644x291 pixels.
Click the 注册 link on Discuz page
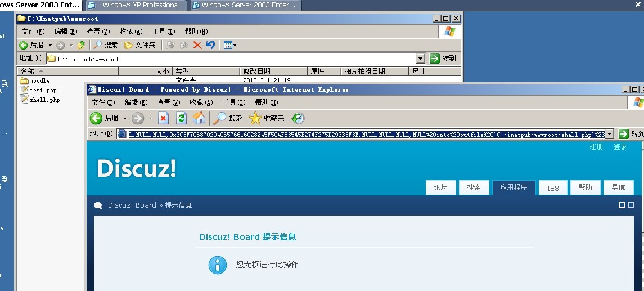click(x=596, y=147)
